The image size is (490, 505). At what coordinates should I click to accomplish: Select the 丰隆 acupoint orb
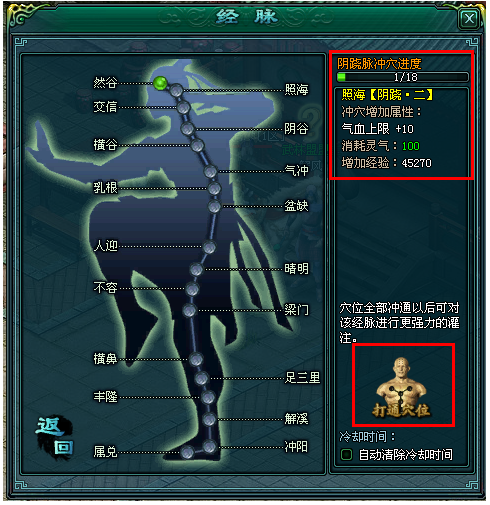[208, 397]
